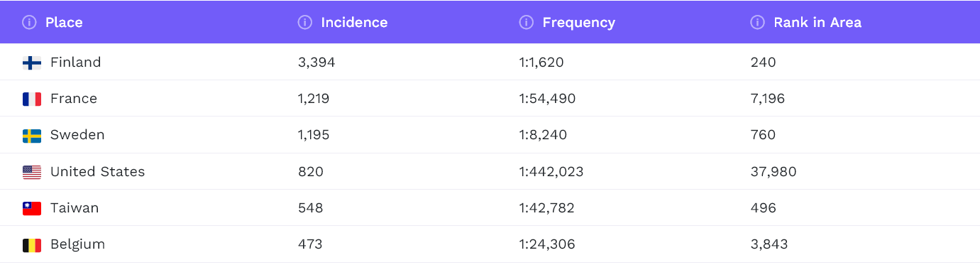This screenshot has height=265, width=980.
Task: Sort by the Incidence column header
Action: coord(354,22)
